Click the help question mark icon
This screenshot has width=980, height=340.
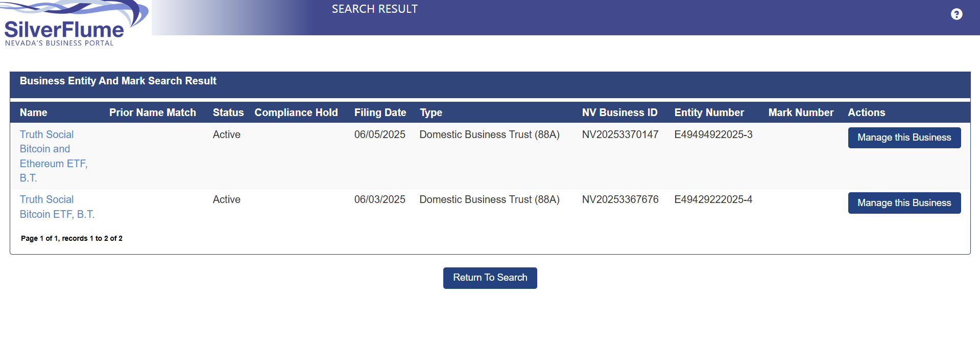tap(956, 14)
